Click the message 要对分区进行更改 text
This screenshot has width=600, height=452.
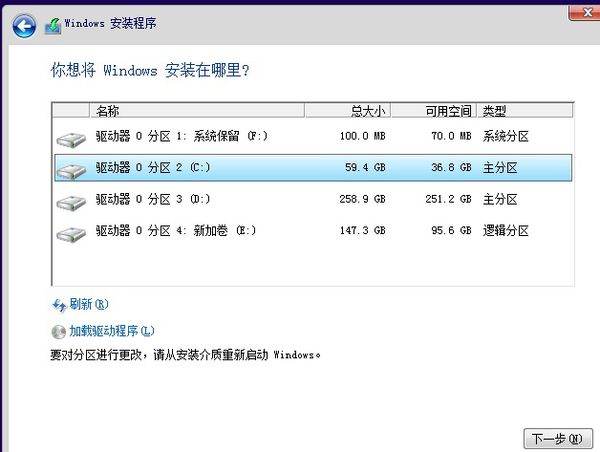[185, 355]
